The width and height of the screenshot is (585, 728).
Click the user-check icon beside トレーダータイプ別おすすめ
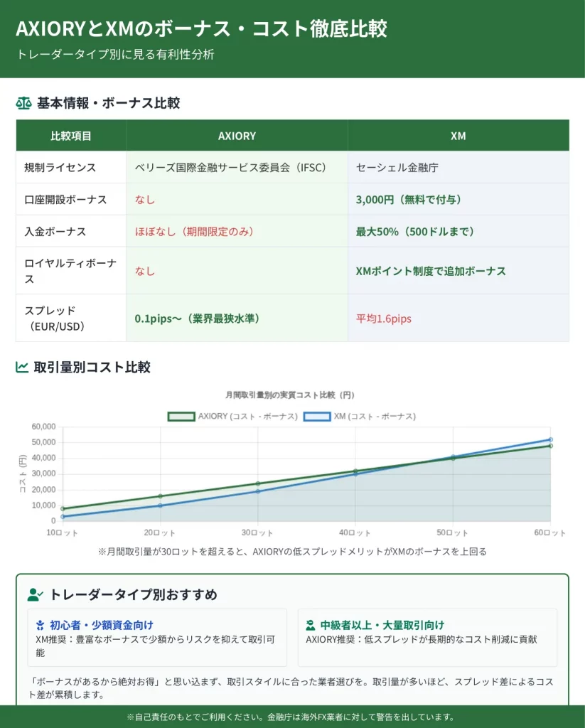pyautogui.click(x=36, y=594)
